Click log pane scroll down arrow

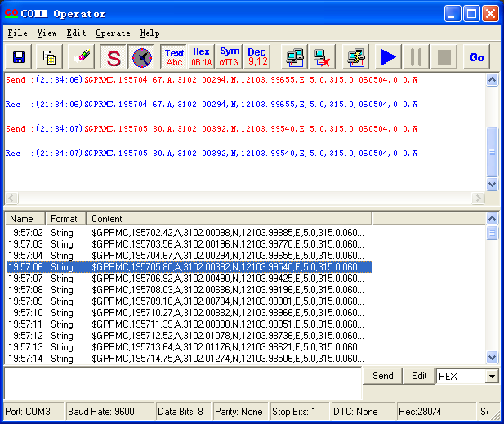point(492,185)
